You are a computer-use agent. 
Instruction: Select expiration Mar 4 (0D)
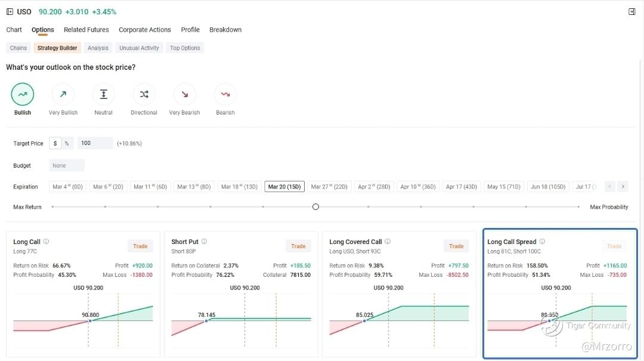(68, 187)
